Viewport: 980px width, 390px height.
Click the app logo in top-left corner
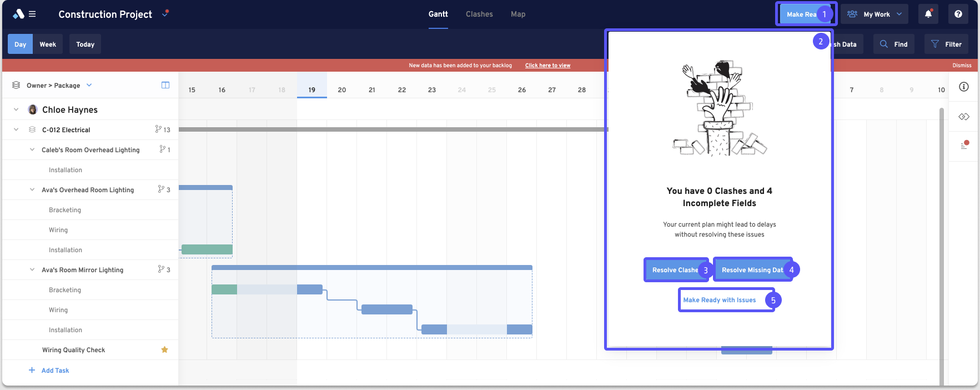(18, 14)
